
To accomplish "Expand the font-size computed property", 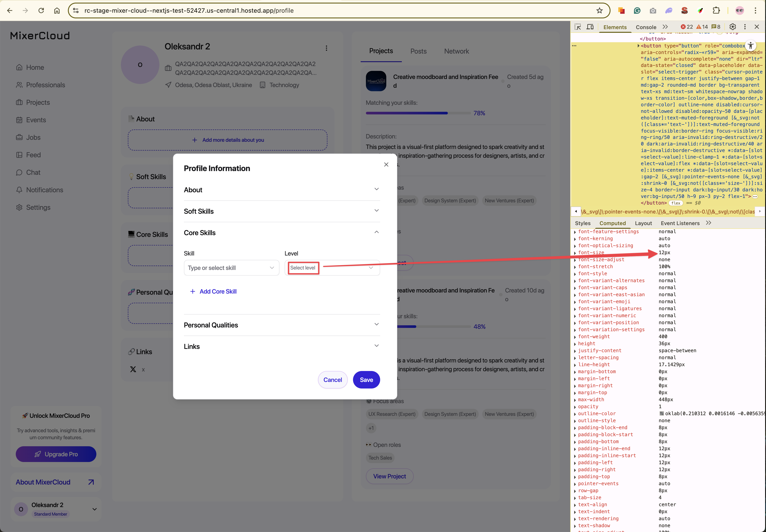I will point(575,253).
